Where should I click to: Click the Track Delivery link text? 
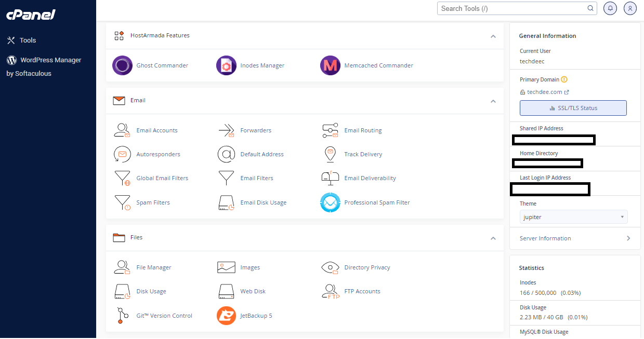pyautogui.click(x=363, y=154)
